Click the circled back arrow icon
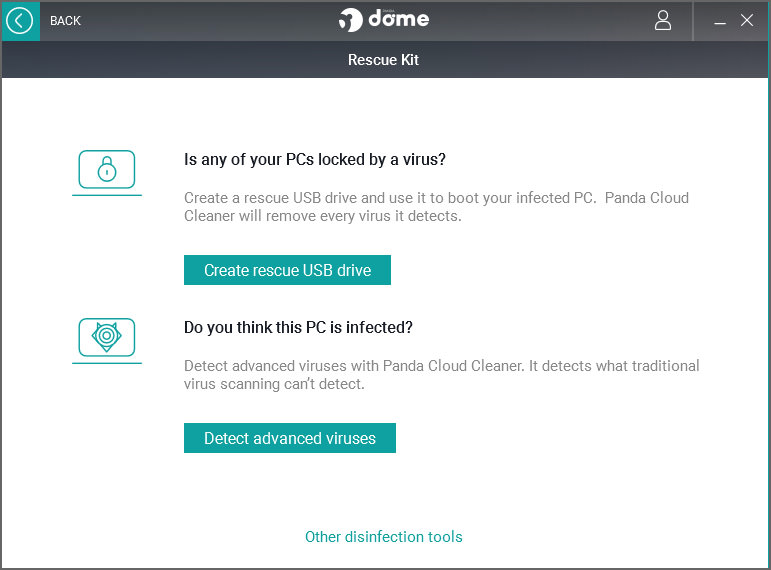771x570 pixels. pyautogui.click(x=20, y=21)
